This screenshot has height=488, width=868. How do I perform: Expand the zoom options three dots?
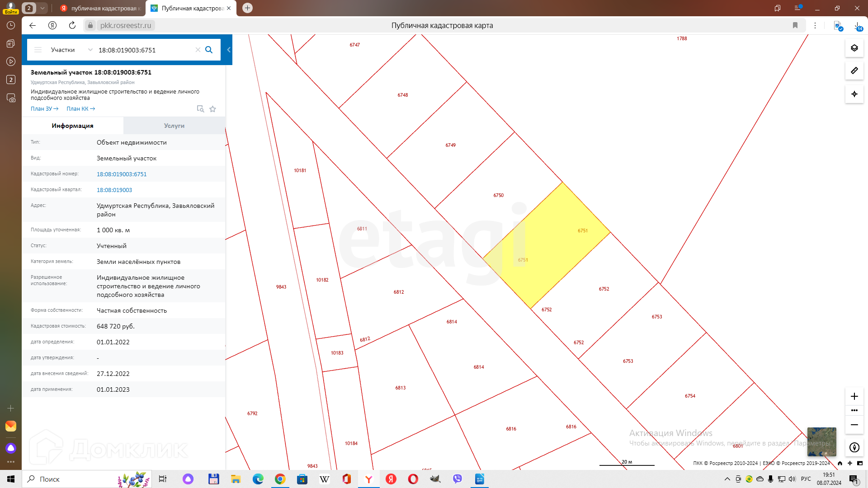[x=854, y=410]
